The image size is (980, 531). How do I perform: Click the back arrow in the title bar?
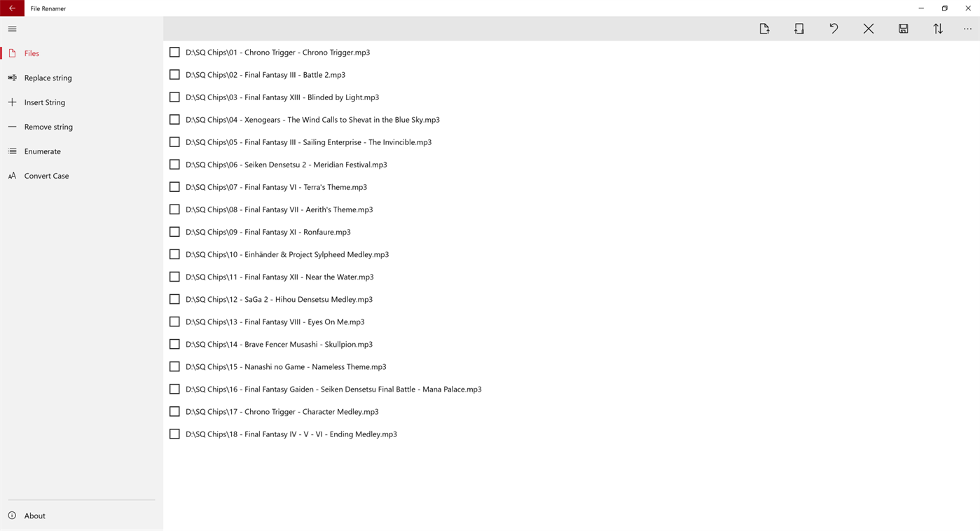point(11,8)
